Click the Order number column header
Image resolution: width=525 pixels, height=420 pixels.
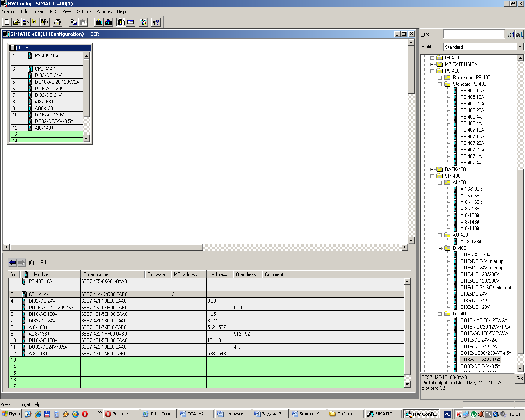click(x=113, y=274)
